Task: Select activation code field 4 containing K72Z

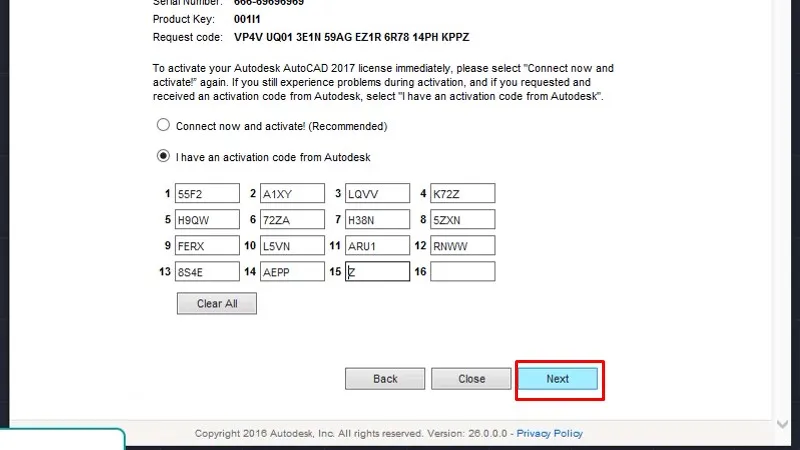Action: pos(462,194)
